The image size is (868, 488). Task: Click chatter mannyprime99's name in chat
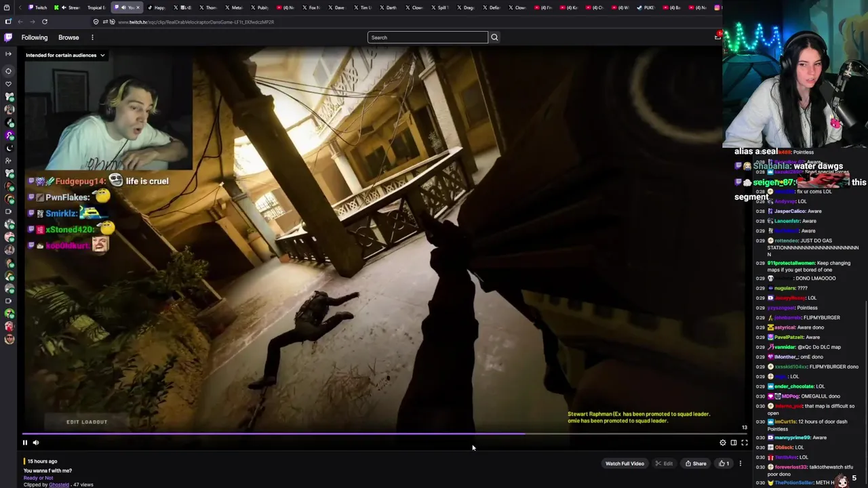(793, 438)
